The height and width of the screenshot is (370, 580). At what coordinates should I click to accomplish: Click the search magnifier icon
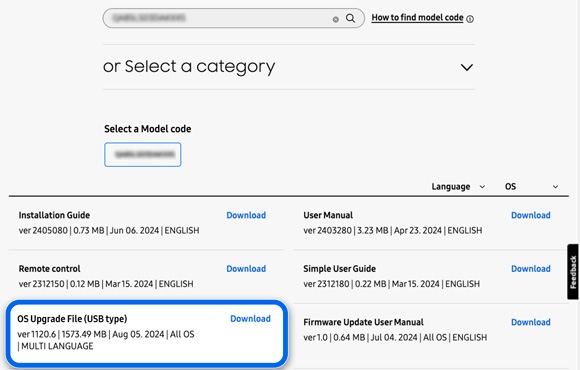[x=350, y=18]
